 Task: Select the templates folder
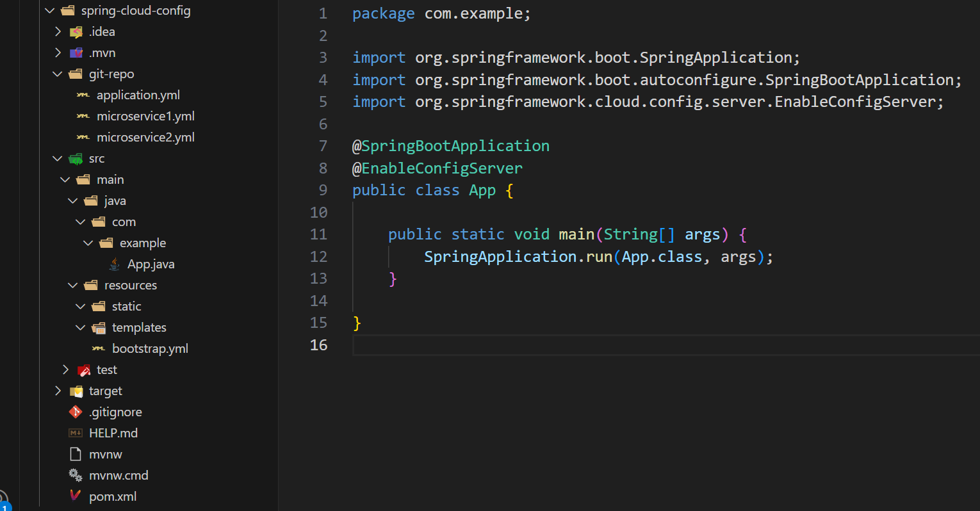point(139,327)
